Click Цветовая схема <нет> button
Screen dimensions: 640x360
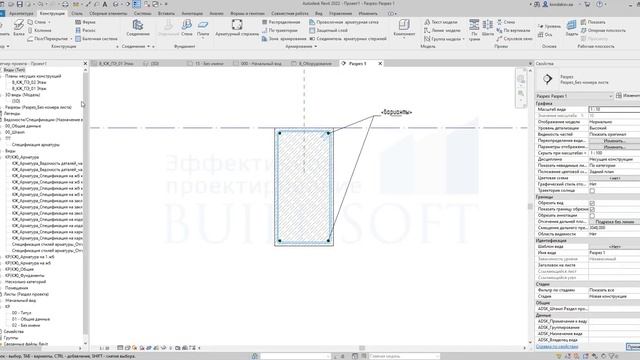614,178
